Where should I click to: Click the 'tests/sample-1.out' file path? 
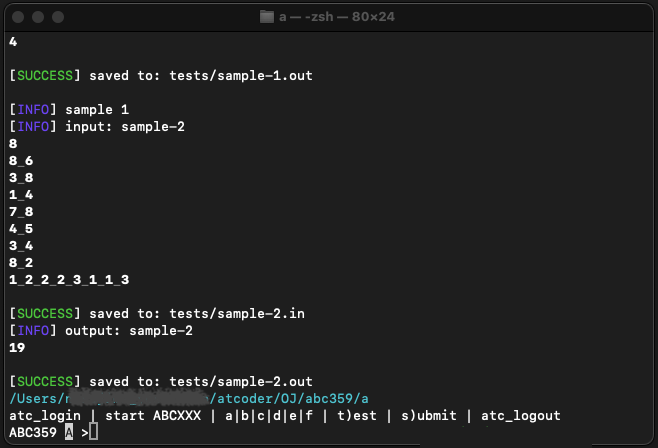[x=241, y=76]
